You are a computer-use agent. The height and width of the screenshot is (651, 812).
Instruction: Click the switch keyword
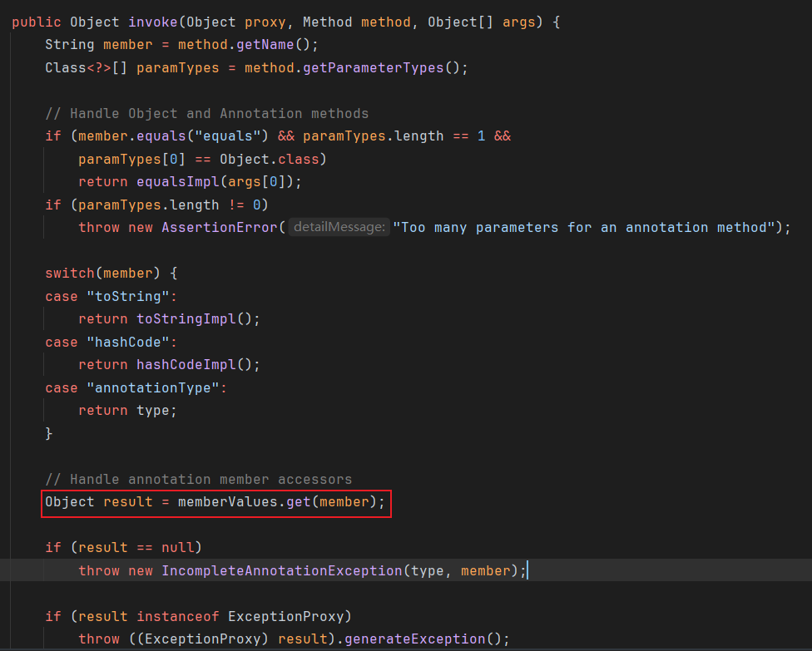click(x=70, y=273)
